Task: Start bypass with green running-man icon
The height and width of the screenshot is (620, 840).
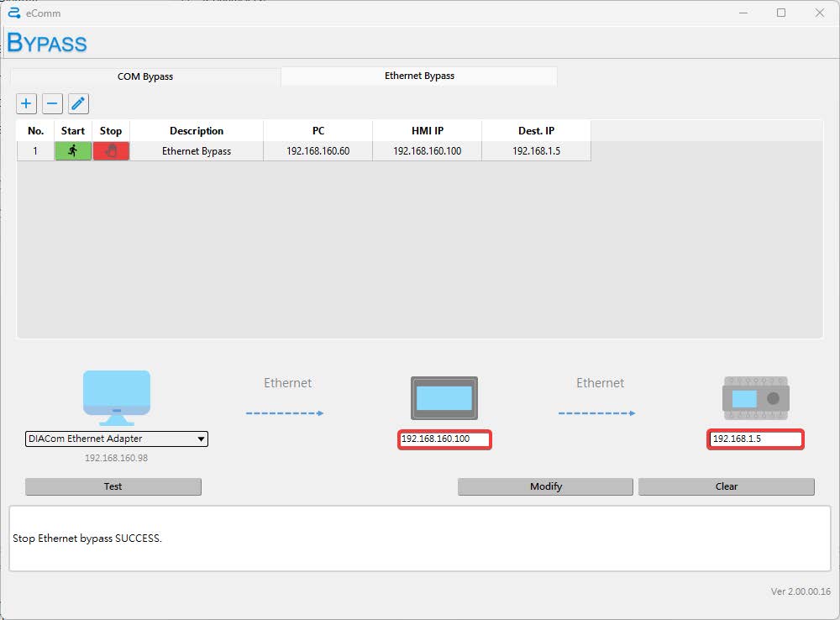Action: pos(73,151)
